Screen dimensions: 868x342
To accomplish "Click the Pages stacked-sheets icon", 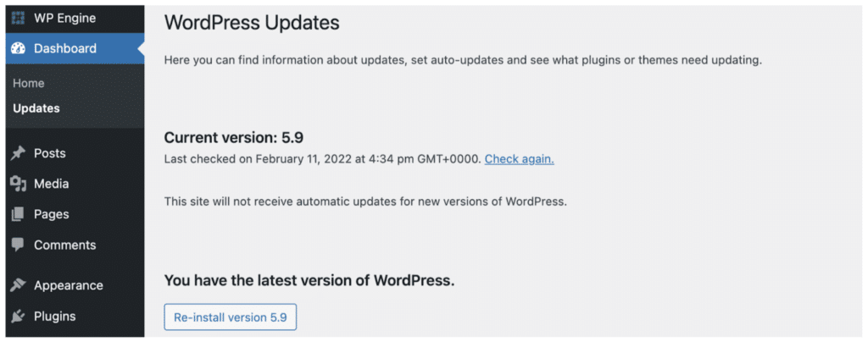I will point(18,214).
